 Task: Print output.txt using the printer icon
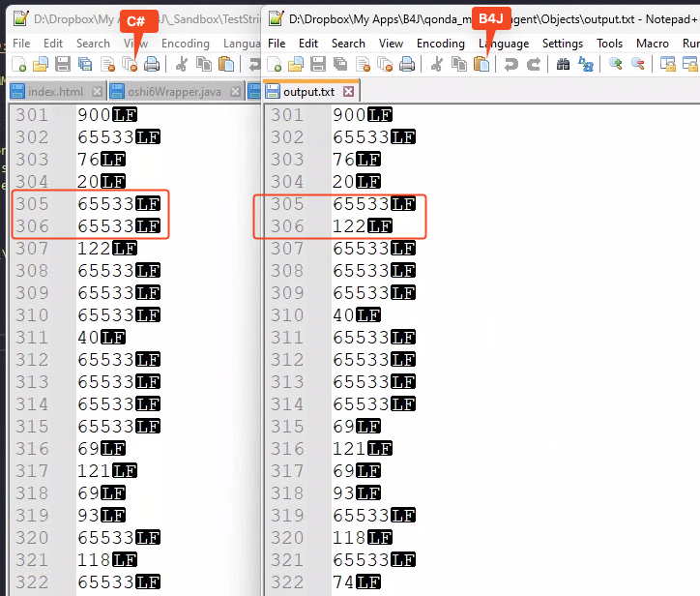[x=407, y=64]
